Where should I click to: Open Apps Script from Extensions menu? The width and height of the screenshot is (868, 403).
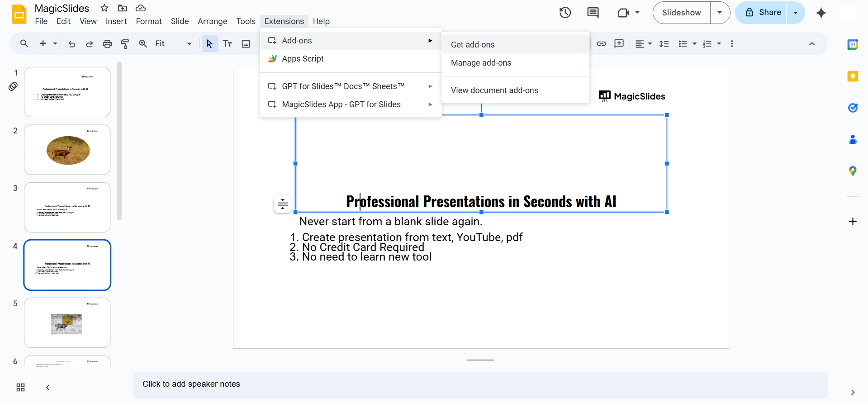pos(351,58)
